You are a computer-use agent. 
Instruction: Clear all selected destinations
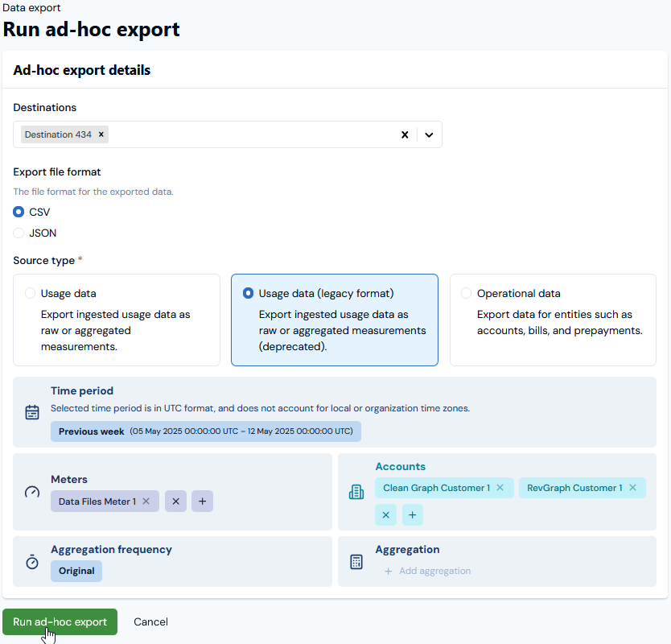coord(405,135)
